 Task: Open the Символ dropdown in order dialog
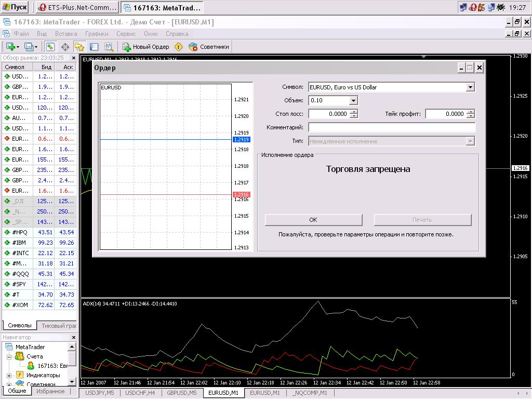click(x=470, y=87)
